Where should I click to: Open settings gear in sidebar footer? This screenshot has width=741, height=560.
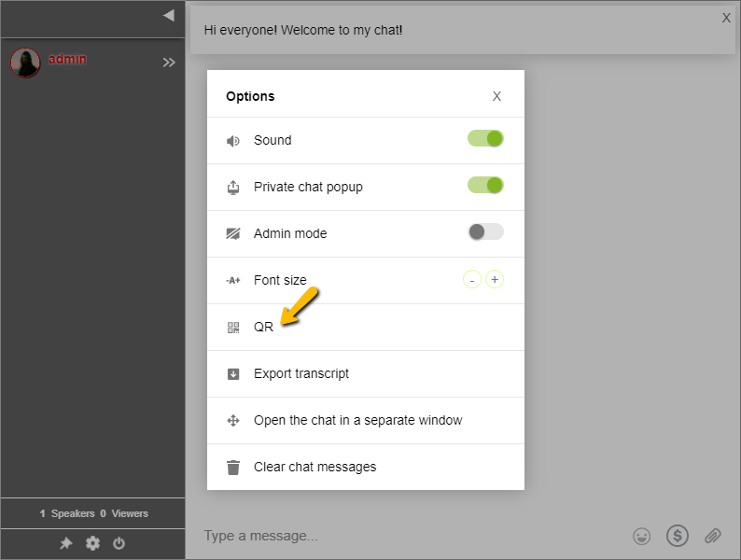pos(92,543)
